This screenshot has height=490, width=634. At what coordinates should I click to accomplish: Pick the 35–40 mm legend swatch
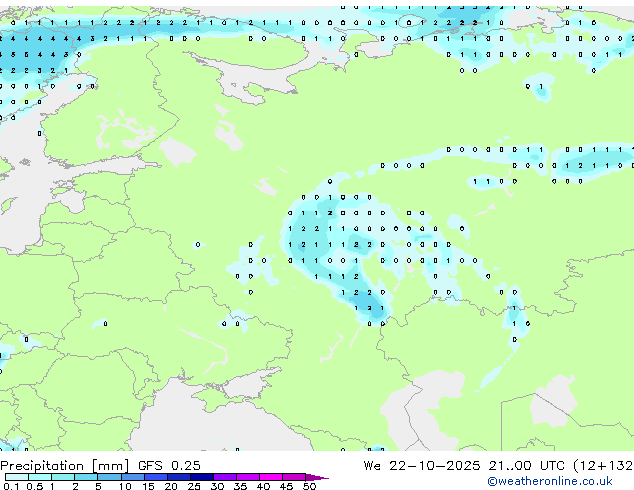click(x=248, y=477)
